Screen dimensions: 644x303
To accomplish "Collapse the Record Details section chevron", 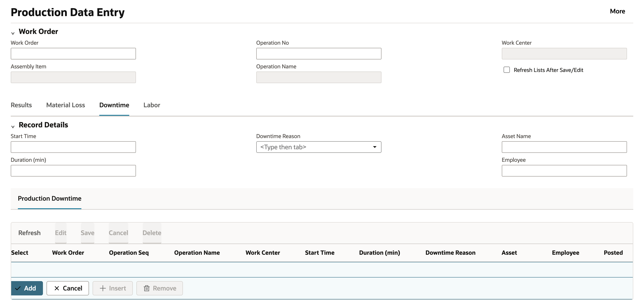I will [13, 126].
